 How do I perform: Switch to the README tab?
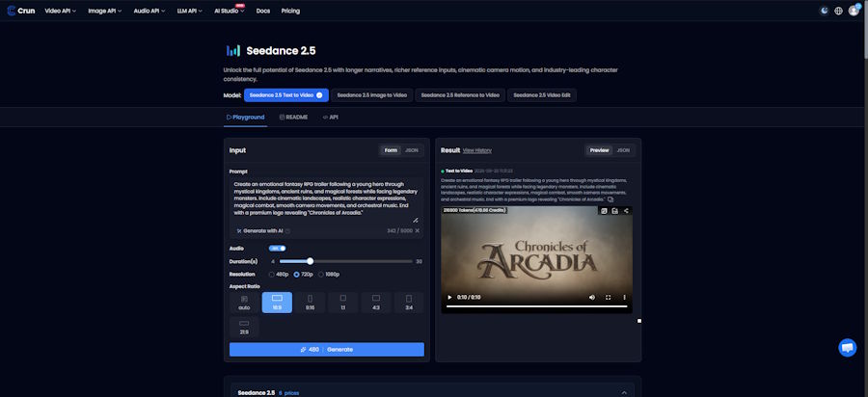click(293, 118)
